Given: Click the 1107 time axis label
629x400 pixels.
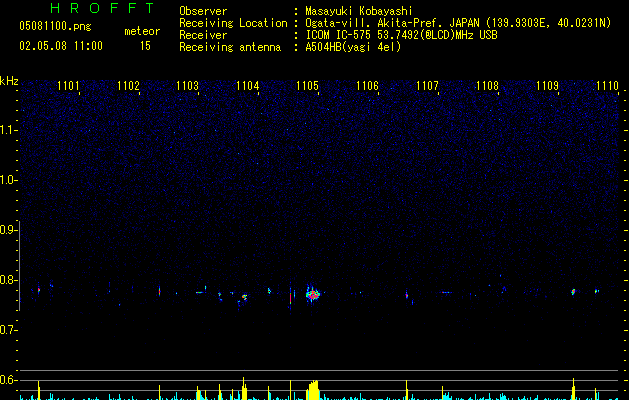Looking at the screenshot, I should coord(427,86).
